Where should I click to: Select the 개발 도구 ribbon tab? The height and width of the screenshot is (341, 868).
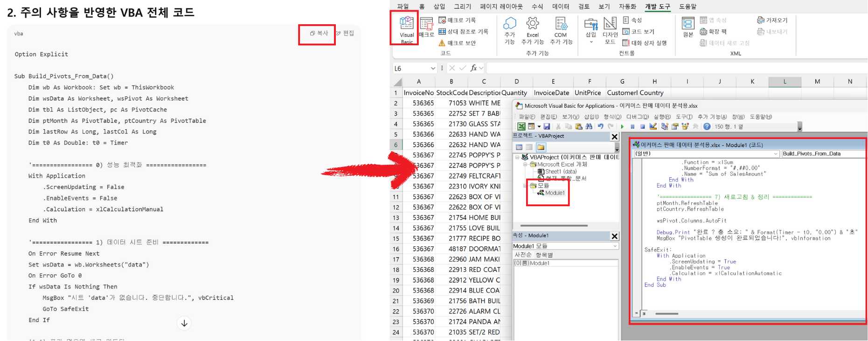tap(658, 6)
